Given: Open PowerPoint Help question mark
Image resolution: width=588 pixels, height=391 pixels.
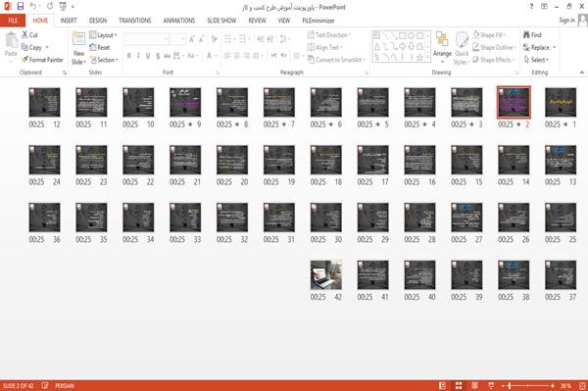Looking at the screenshot, I should click(x=531, y=7).
